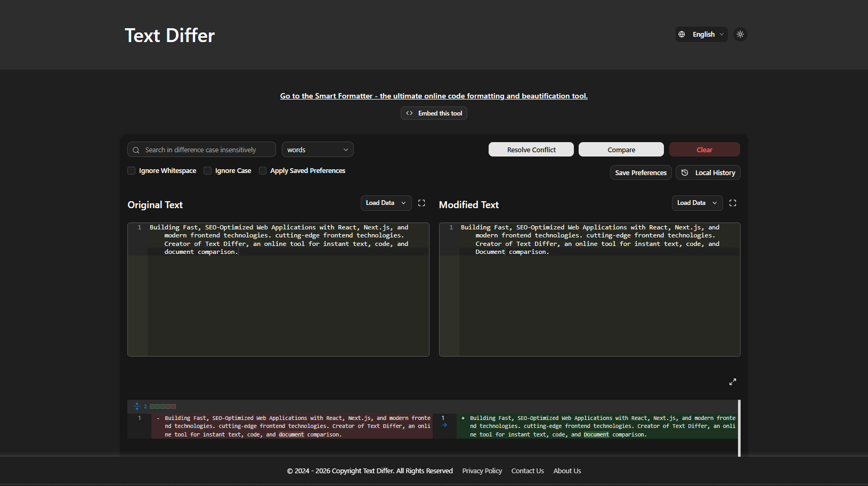
Task: Click the copyright text in footer
Action: [370, 471]
